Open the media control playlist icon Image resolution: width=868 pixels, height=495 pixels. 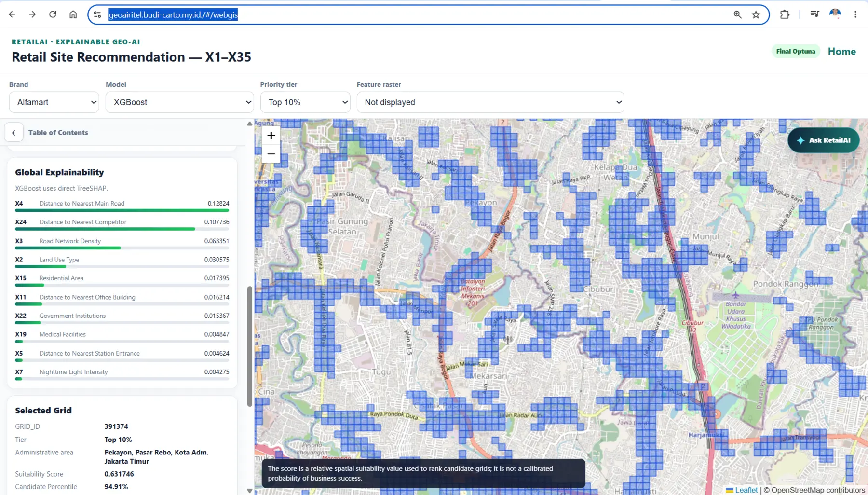coord(814,14)
